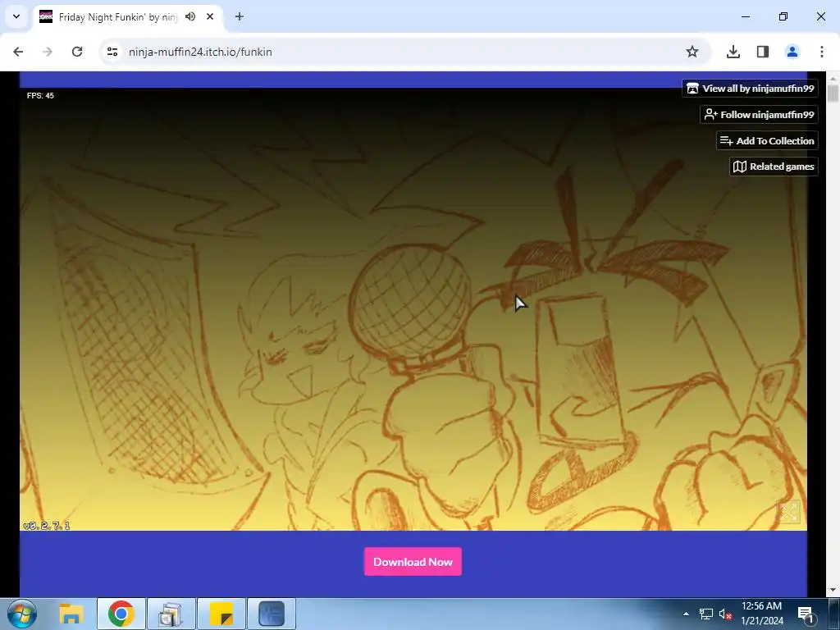Open the document stack taskbar icon
Image resolution: width=840 pixels, height=630 pixels.
coord(171,614)
